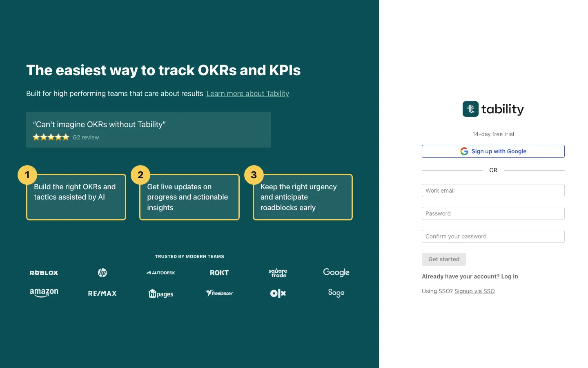Click the "OR" separator label
The image size is (588, 368).
pos(493,170)
